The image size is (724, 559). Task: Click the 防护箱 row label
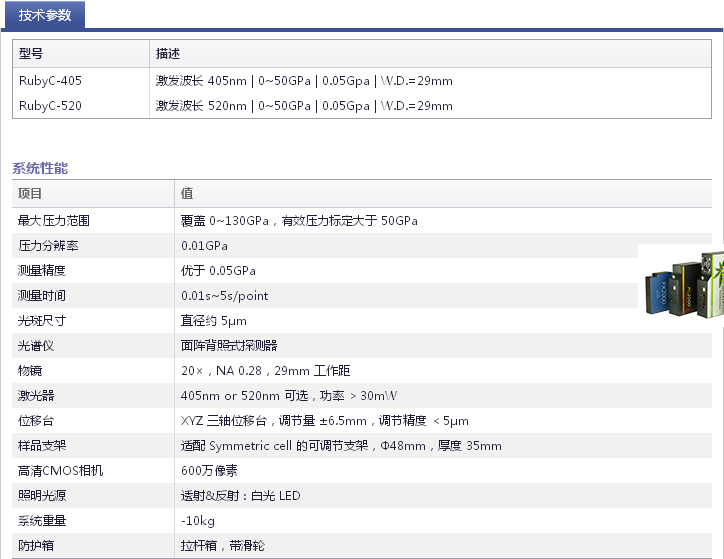[35, 546]
